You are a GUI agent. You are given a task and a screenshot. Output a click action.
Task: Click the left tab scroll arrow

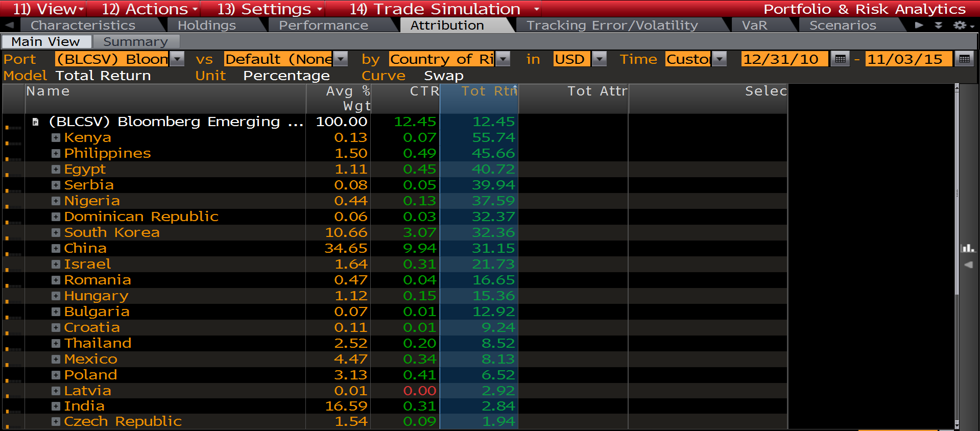(9, 25)
